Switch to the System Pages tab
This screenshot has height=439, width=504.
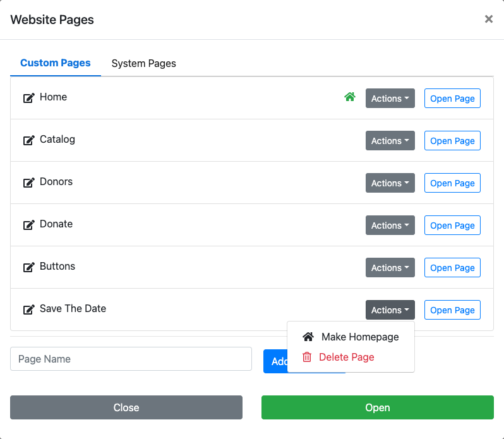coord(143,63)
